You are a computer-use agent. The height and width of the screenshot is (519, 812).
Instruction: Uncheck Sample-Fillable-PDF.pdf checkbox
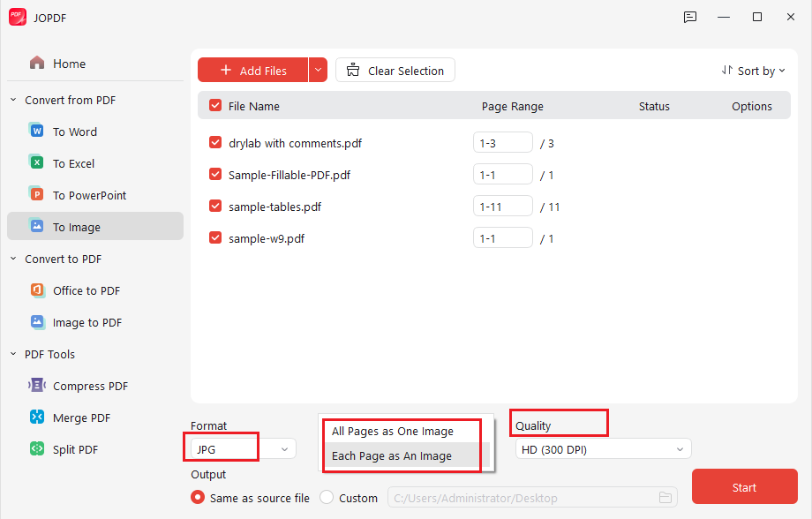[x=215, y=174]
